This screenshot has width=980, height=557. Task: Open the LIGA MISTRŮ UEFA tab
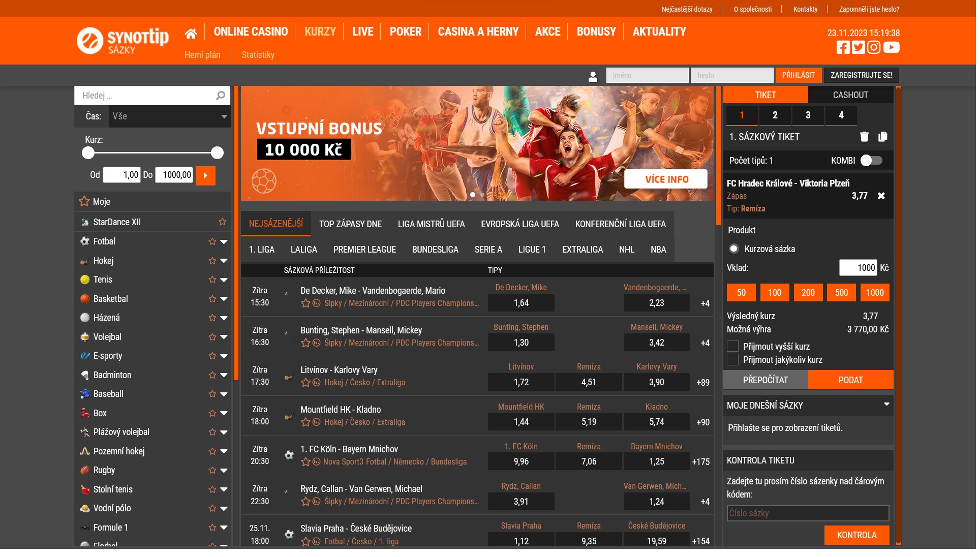(x=431, y=224)
